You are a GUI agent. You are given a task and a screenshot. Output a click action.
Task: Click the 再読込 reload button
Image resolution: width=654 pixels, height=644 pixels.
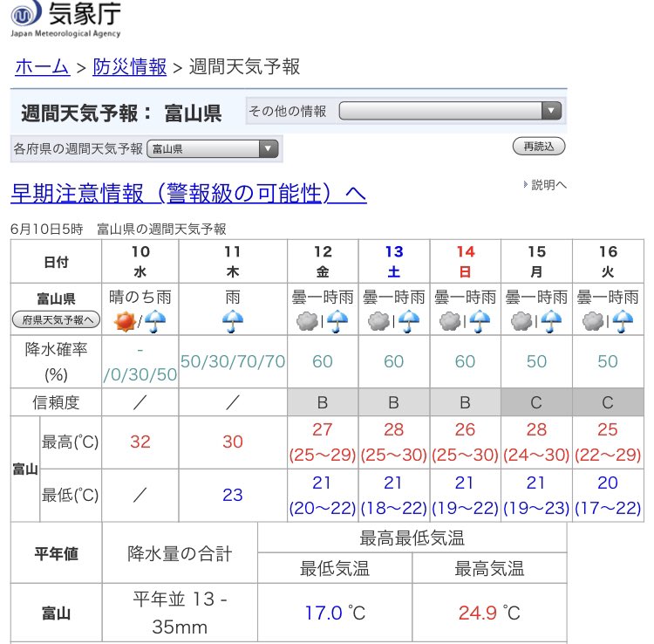(539, 147)
